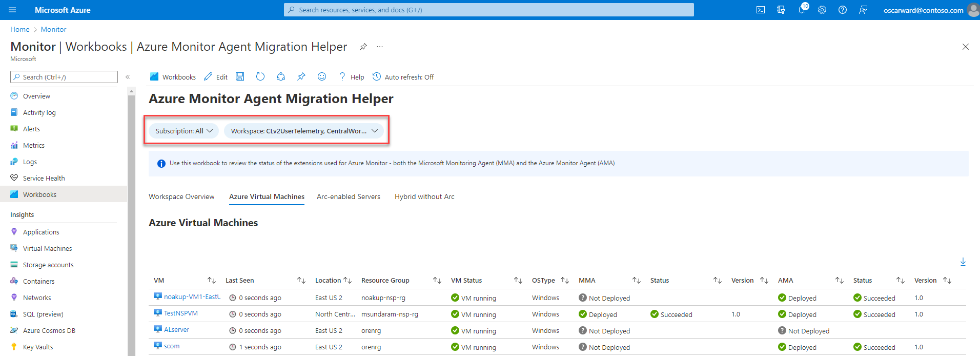Sort the table by VM column
The width and height of the screenshot is (980, 356).
212,280
